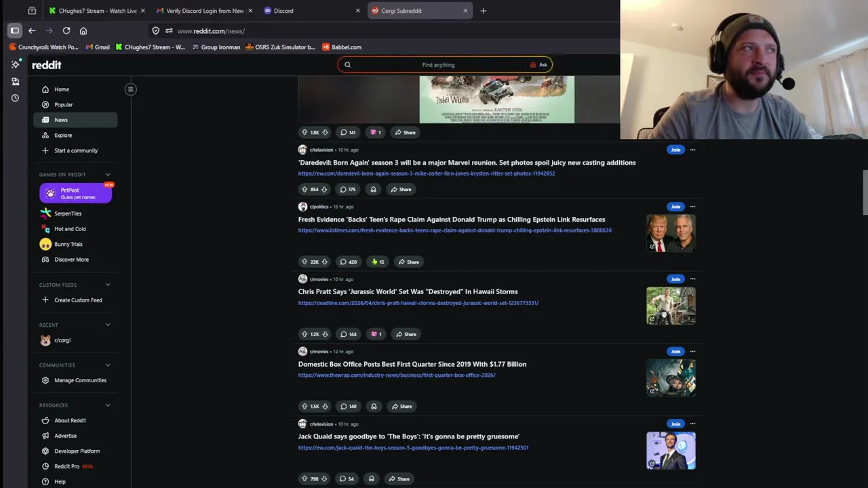Upvote the Donald Trump Epstein post
Viewport: 868px width, 488px height.
point(304,262)
